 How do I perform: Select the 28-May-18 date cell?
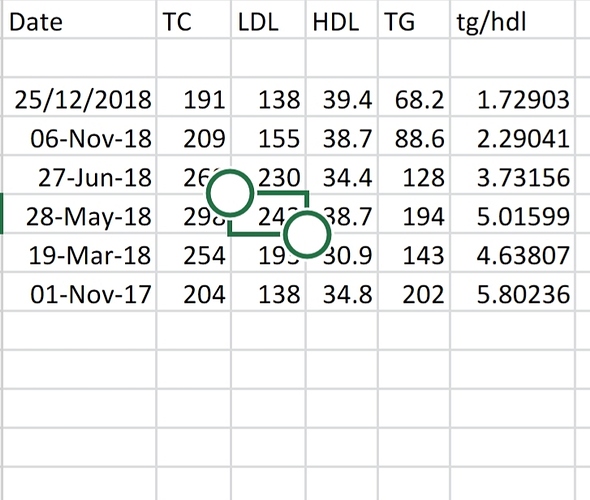(x=79, y=214)
